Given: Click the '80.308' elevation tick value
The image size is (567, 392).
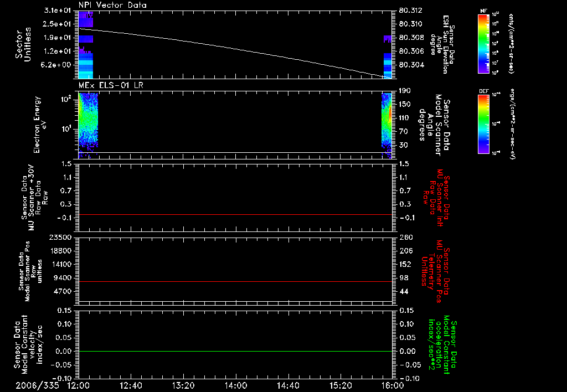Looking at the screenshot, I should tap(410, 38).
